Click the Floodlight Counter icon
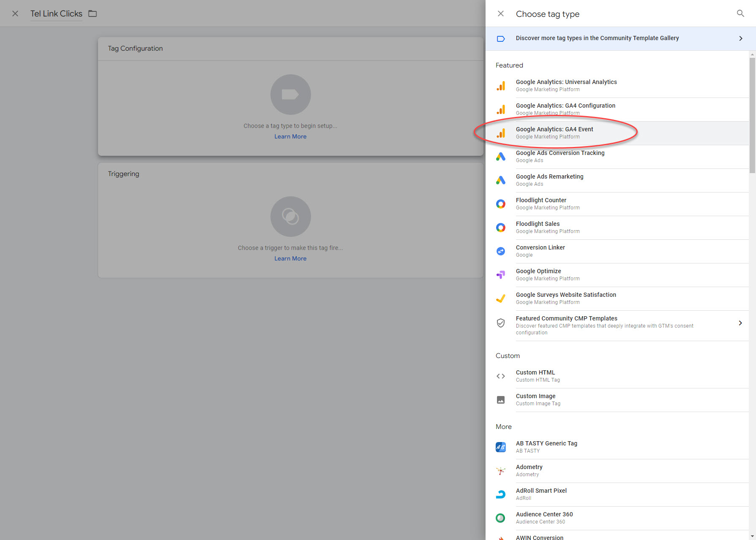 501,204
